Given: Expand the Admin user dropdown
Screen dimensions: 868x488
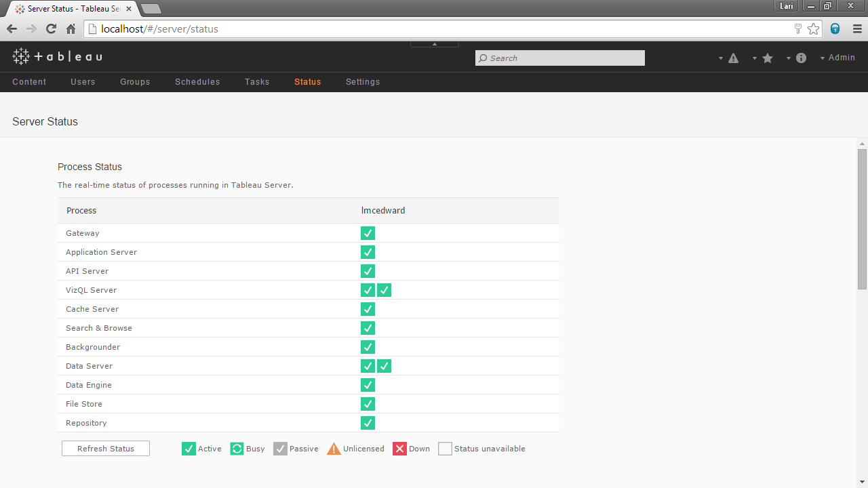Looking at the screenshot, I should [x=837, y=58].
